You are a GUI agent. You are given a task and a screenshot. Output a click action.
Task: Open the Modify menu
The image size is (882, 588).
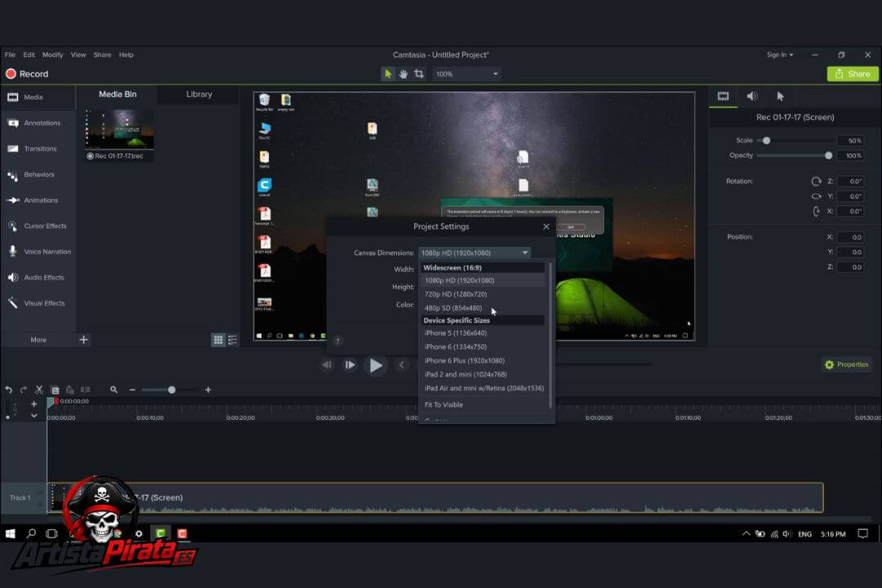(52, 55)
